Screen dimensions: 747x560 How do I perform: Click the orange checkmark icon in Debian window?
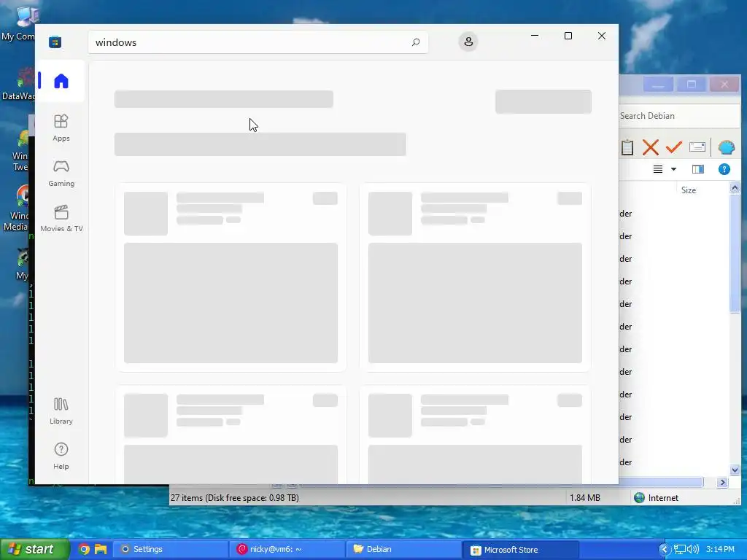[x=673, y=147]
